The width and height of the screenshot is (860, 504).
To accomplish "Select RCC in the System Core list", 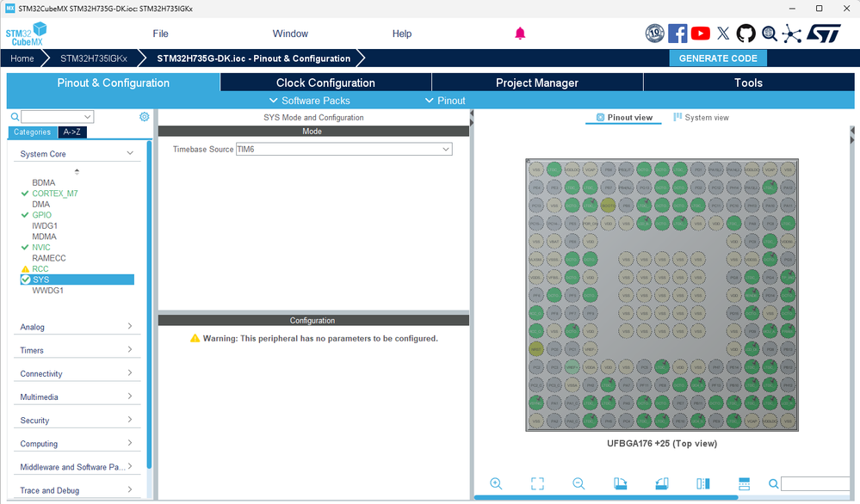I will [40, 269].
